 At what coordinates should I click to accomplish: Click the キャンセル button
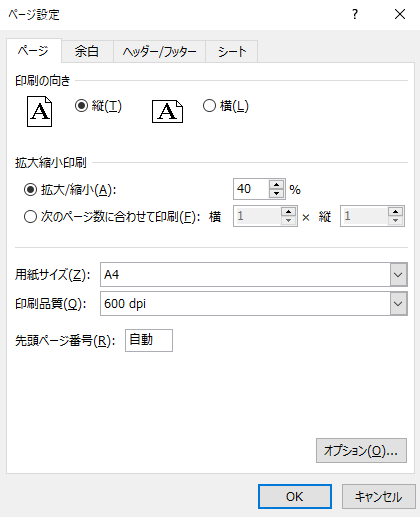(x=378, y=496)
